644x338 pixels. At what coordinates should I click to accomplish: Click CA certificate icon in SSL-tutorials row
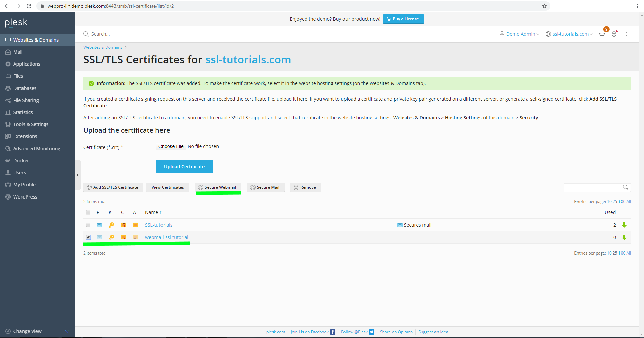click(136, 225)
